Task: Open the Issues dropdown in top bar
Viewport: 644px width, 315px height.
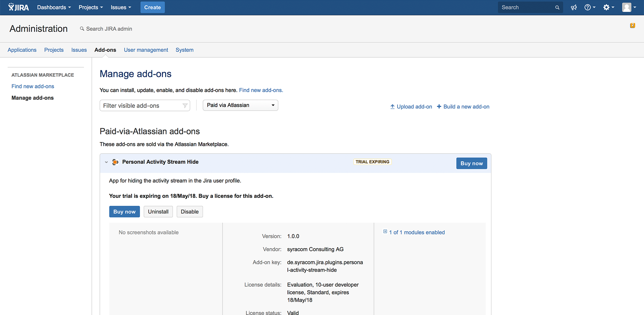Action: click(121, 7)
